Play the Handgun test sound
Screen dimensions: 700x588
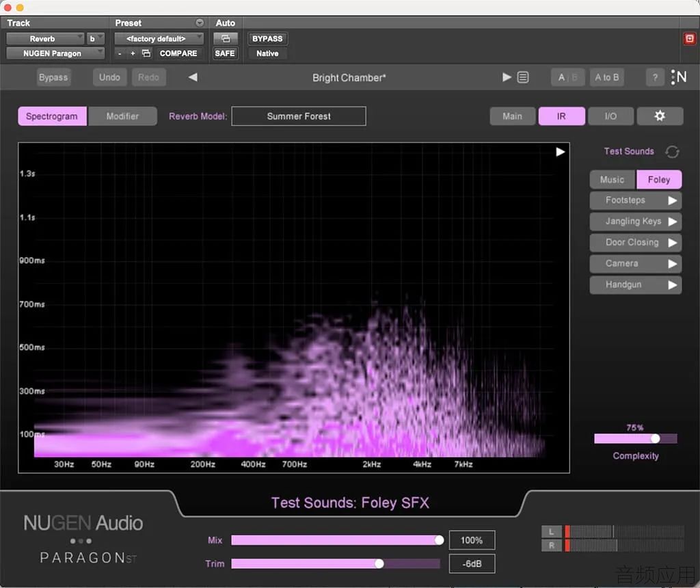pyautogui.click(x=673, y=285)
